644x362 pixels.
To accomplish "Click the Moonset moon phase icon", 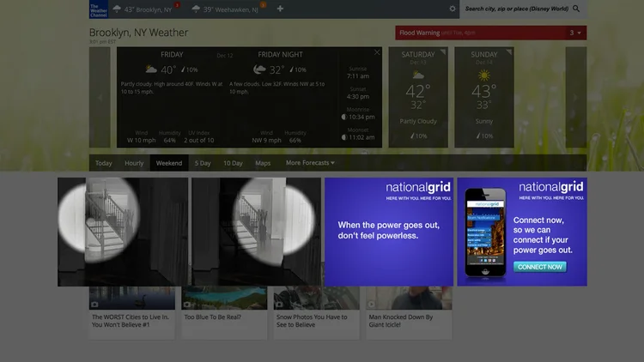I will click(344, 137).
